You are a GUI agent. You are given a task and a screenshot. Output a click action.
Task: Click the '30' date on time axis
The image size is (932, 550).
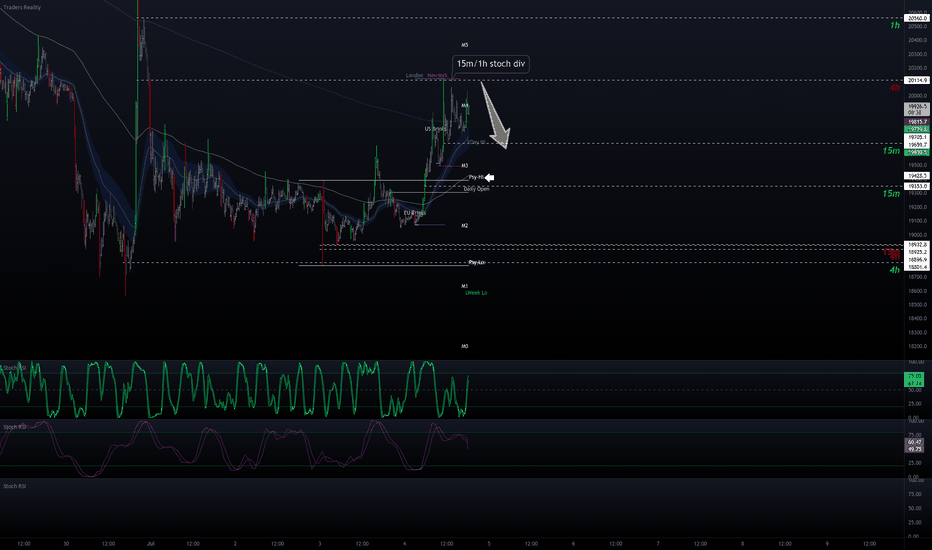coord(66,543)
